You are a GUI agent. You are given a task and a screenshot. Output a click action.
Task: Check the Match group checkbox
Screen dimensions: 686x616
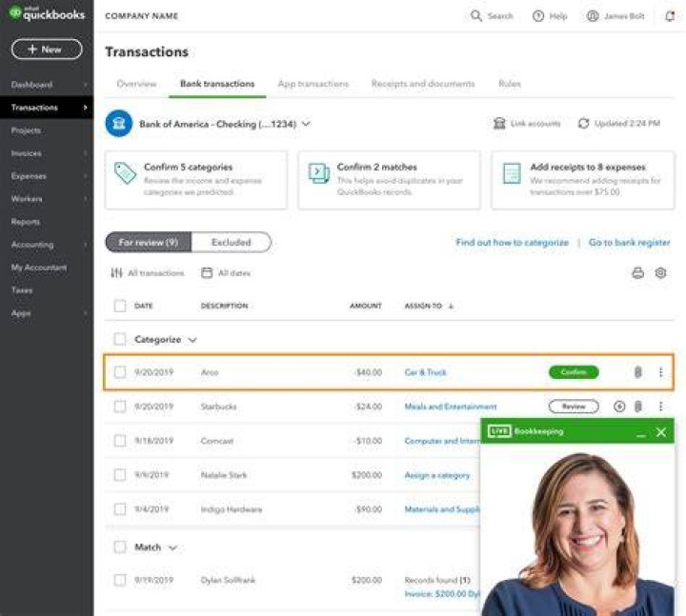[120, 546]
